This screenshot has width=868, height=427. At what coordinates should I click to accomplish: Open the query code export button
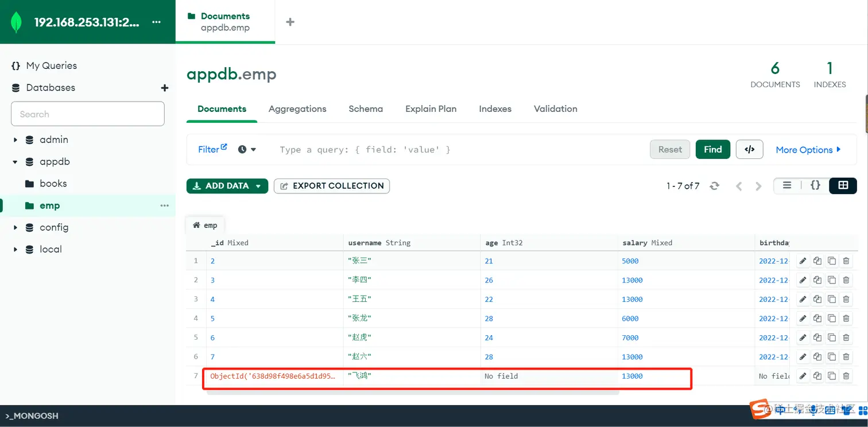tap(749, 149)
